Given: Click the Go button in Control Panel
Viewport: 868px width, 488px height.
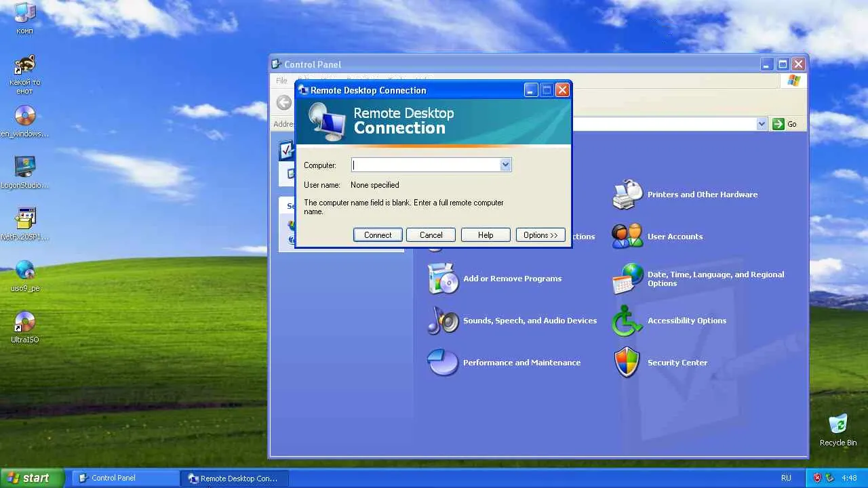Looking at the screenshot, I should click(785, 124).
